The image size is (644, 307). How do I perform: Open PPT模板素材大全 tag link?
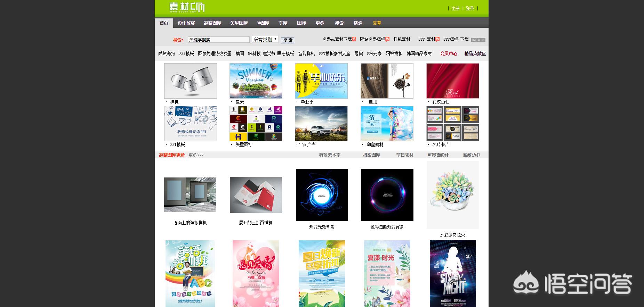click(x=335, y=53)
